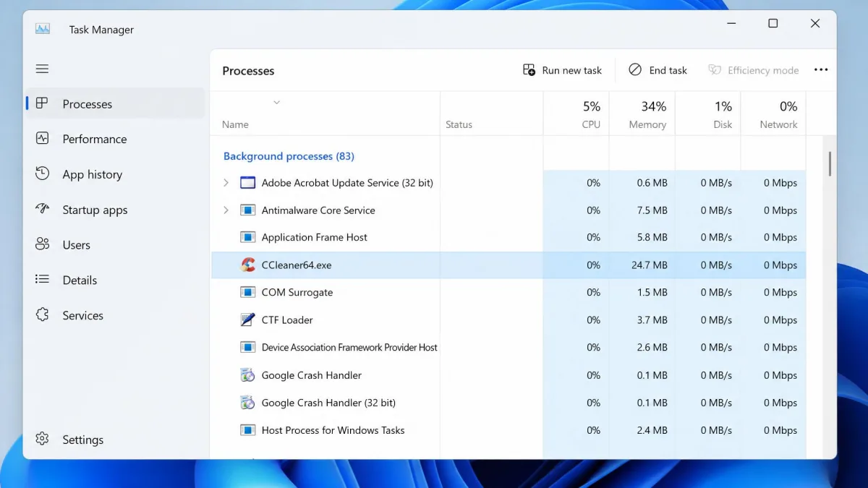Click the 3.7 MB memory value

pos(652,320)
